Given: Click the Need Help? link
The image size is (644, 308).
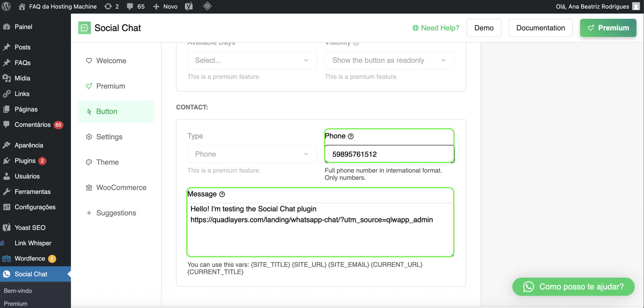Looking at the screenshot, I should [436, 28].
